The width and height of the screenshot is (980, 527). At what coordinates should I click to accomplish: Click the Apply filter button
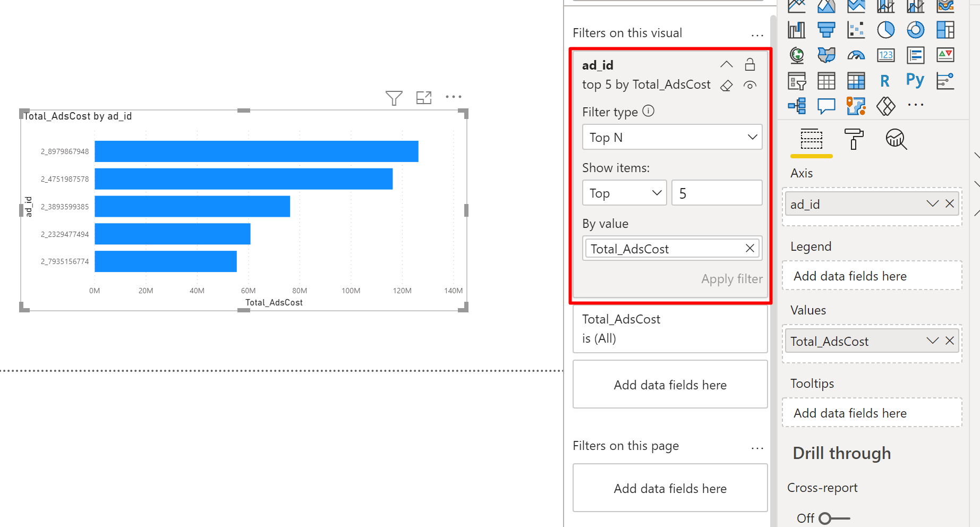(731, 279)
